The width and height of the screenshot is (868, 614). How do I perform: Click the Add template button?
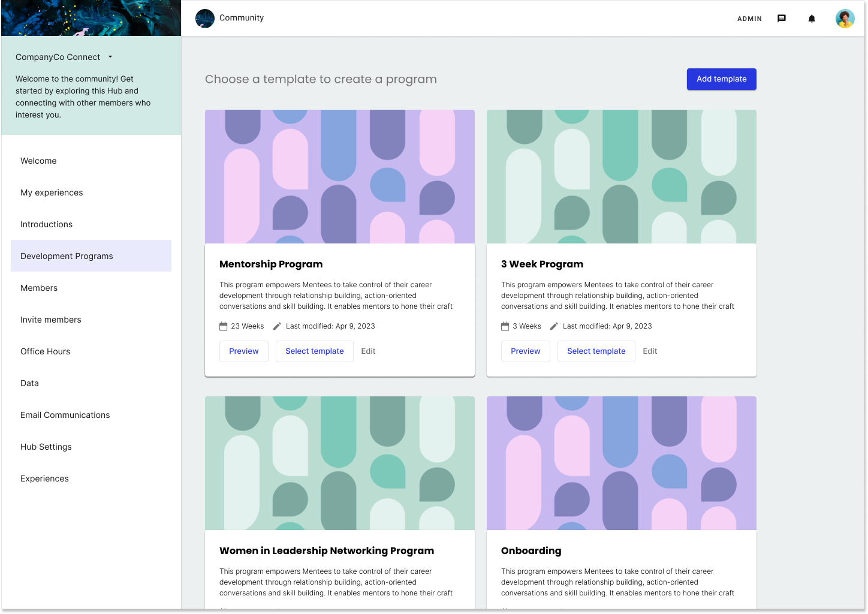point(721,79)
